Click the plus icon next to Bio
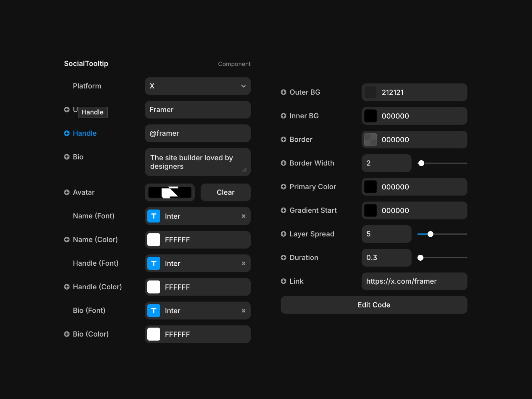Viewport: 532px width, 399px height. click(67, 157)
